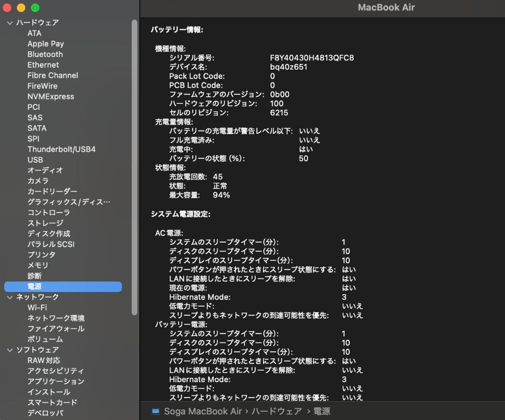Collapse the ソフトウェア sidebar section
Image resolution: width=505 pixels, height=420 pixels.
(10, 349)
